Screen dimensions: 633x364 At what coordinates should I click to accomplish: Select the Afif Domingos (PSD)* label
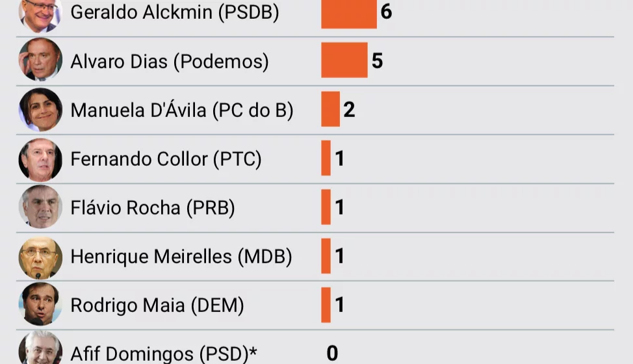pyautogui.click(x=164, y=354)
